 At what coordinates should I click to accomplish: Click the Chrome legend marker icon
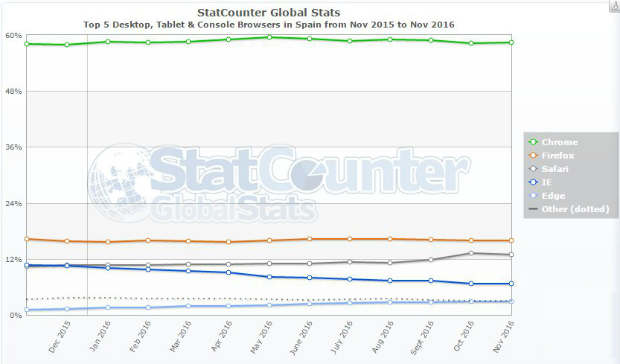tap(533, 142)
